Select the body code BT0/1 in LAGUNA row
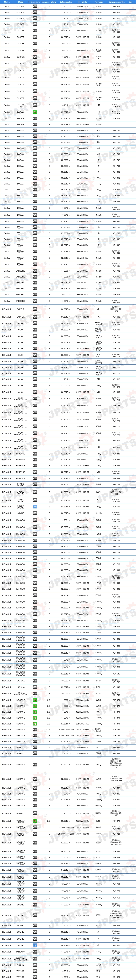136x980 pixels. [99, 681]
